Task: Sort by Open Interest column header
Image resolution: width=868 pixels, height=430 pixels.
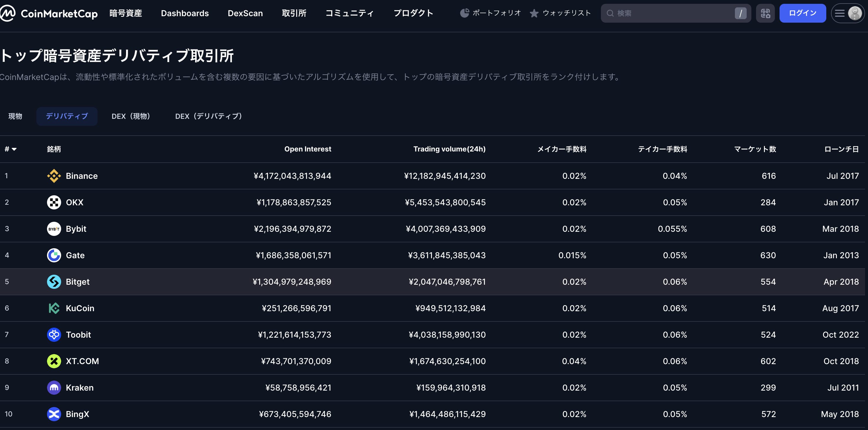Action: coord(307,149)
